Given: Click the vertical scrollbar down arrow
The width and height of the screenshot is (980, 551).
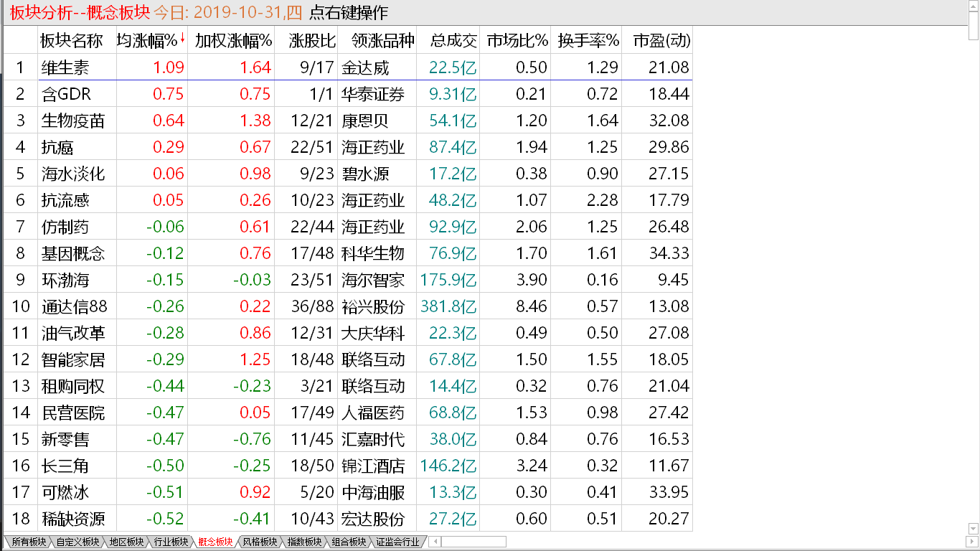Looking at the screenshot, I should [974, 529].
